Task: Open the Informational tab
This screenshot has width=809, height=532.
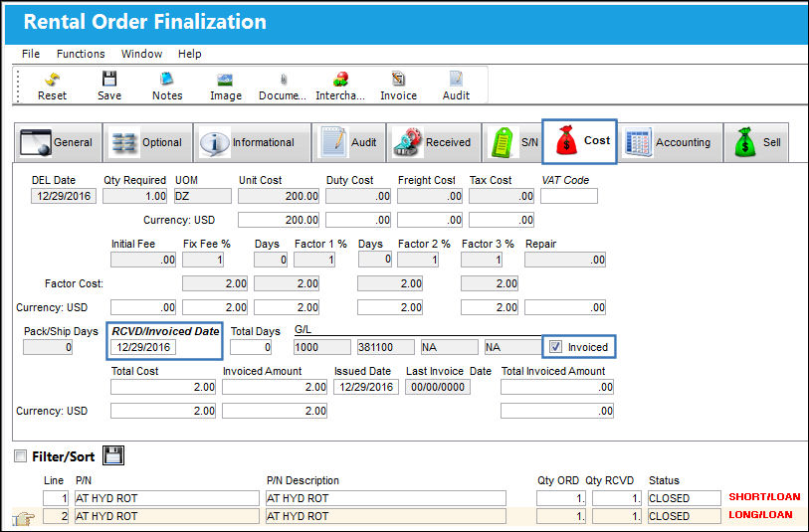Action: 253,143
